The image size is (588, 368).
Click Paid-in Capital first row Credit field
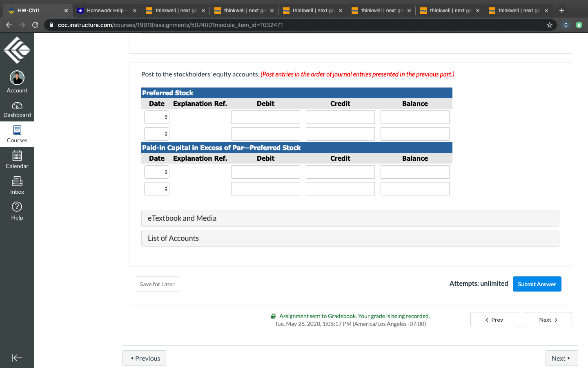pyautogui.click(x=340, y=172)
